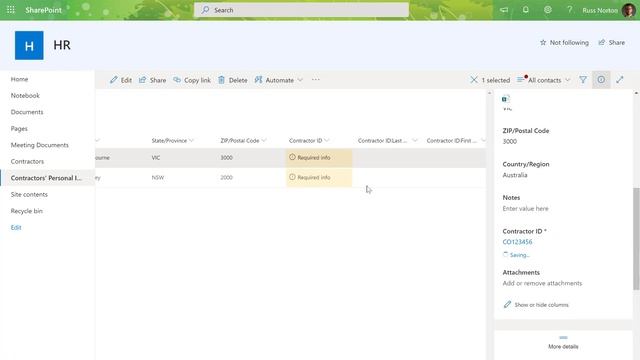This screenshot has height=360, width=640.
Task: Click the 2000 postal code cell
Action: pyautogui.click(x=227, y=178)
